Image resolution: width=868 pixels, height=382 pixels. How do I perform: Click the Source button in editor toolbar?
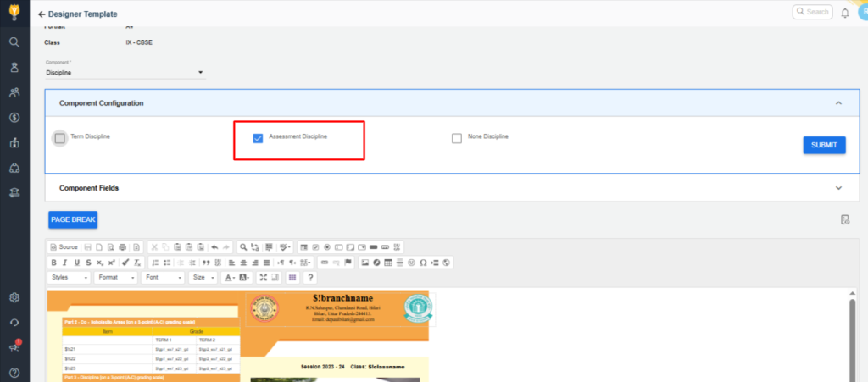coord(64,246)
